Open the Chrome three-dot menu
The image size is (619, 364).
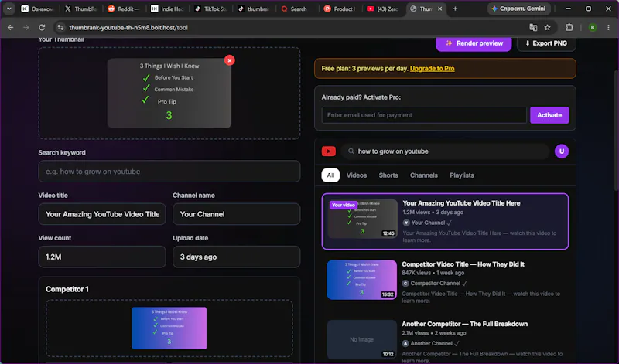[608, 27]
